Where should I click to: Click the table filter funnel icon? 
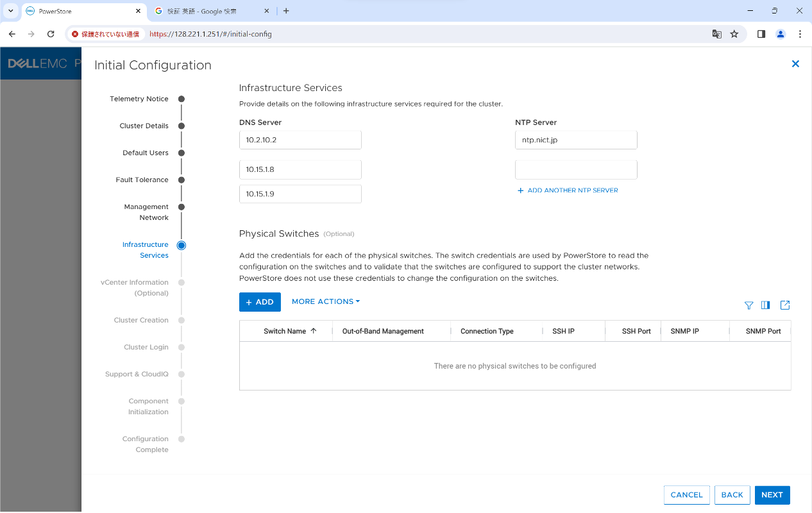pos(749,305)
